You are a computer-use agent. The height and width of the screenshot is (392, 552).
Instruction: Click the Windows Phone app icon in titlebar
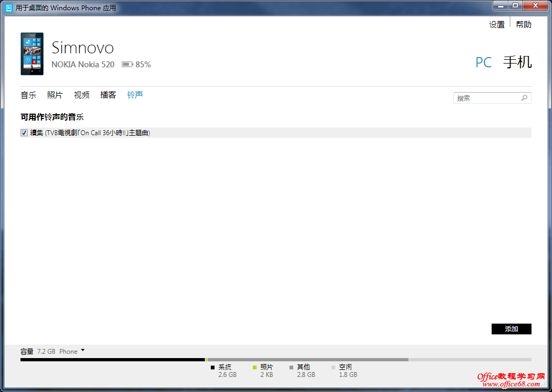coord(8,8)
